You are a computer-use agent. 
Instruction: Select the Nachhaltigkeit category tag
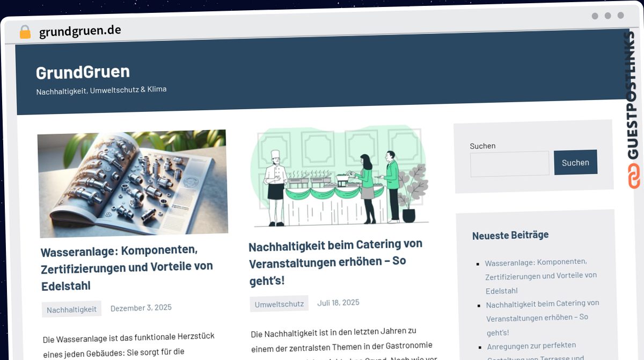71,309
